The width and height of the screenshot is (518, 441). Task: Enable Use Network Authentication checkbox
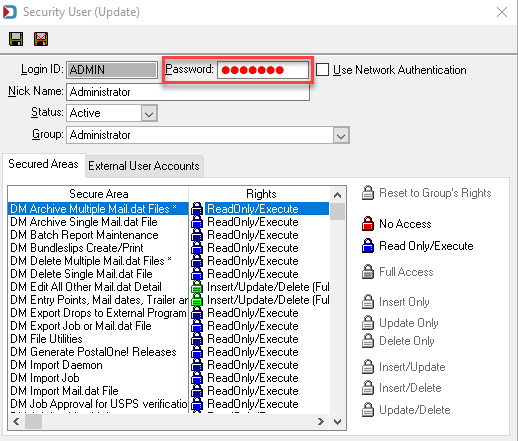322,70
